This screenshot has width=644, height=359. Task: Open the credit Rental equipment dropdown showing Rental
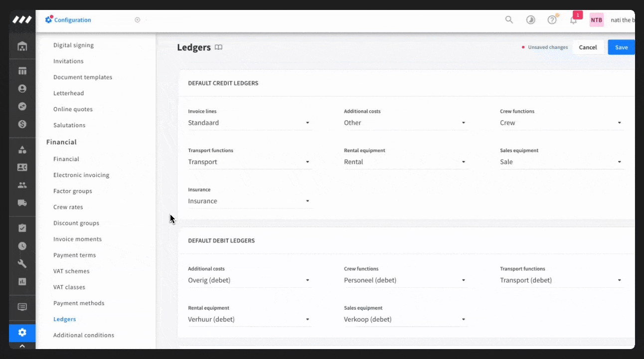tap(406, 162)
